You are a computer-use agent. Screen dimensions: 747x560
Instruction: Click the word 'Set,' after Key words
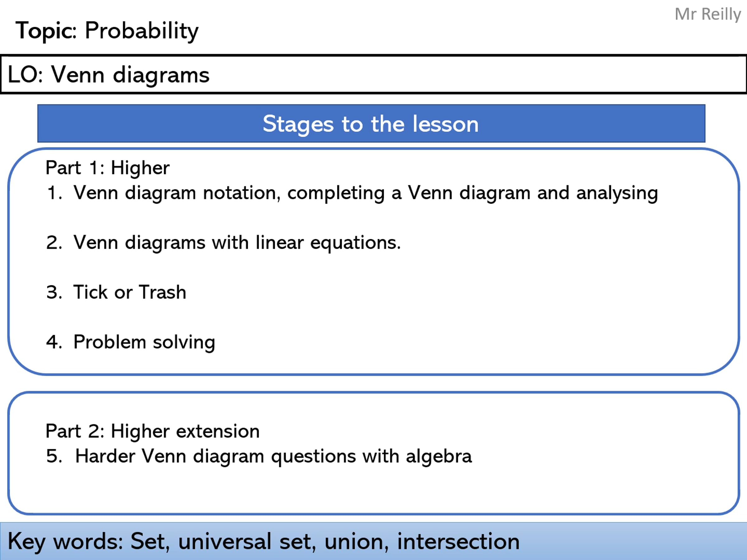[150, 541]
